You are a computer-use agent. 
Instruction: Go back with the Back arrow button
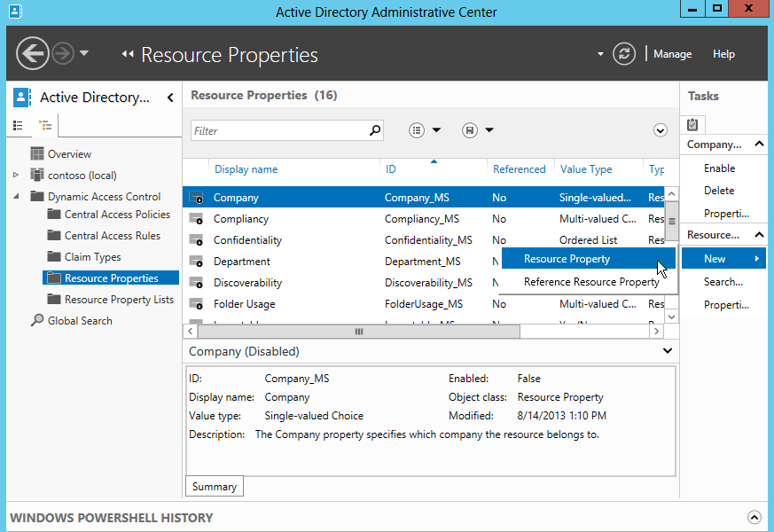(x=33, y=53)
